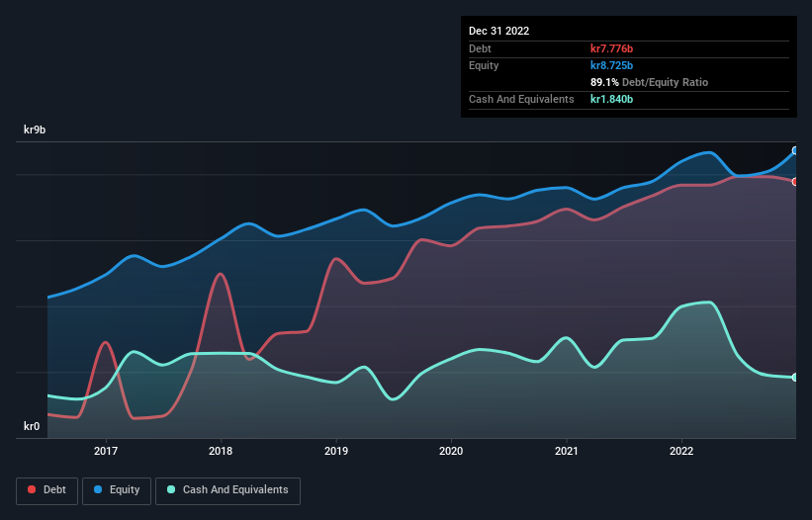812x520 pixels.
Task: Click the kr7.776b debt value
Action: click(611, 48)
